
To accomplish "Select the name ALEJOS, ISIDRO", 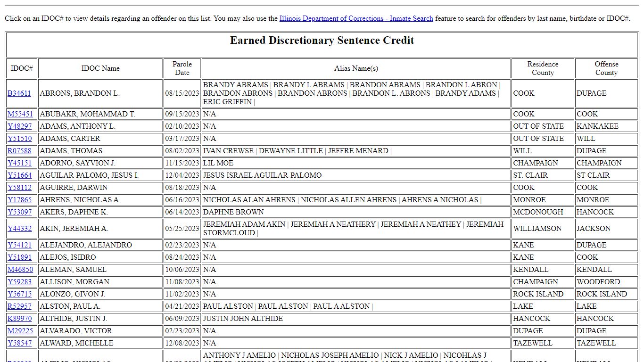I will [68, 257].
